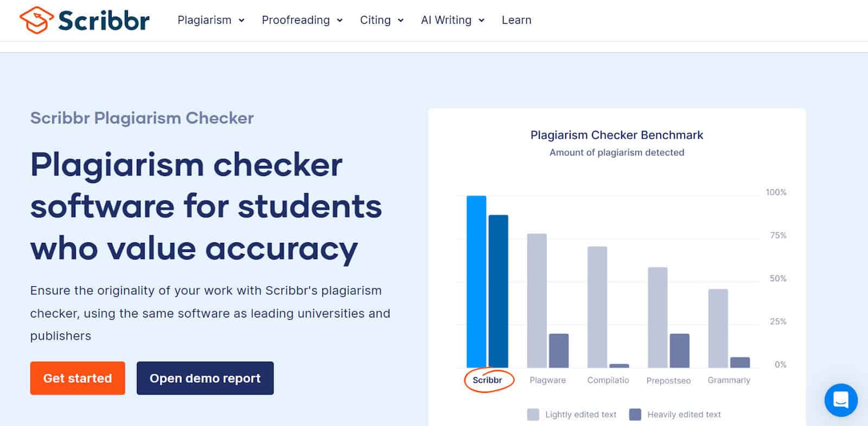Viewport: 868px width, 426px height.
Task: Click the Scribbr graduation cap logo icon
Action: click(36, 19)
